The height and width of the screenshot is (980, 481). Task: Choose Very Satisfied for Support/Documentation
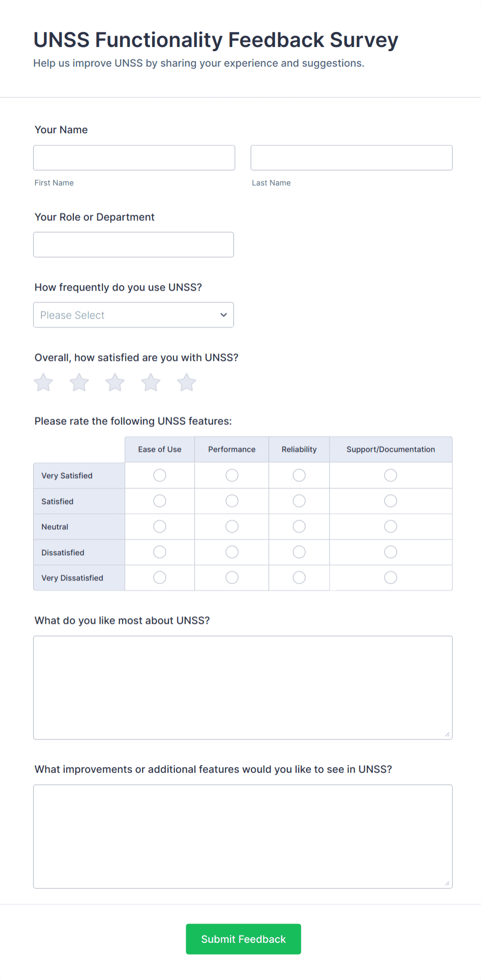click(390, 475)
